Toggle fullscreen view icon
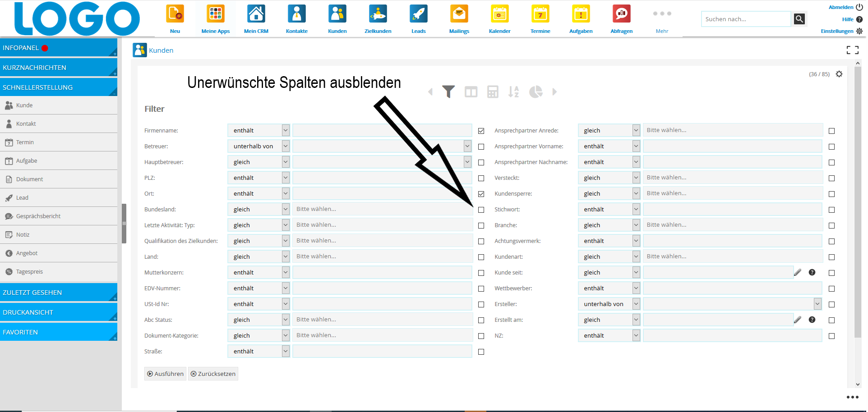This screenshot has width=868, height=412. 852,50
